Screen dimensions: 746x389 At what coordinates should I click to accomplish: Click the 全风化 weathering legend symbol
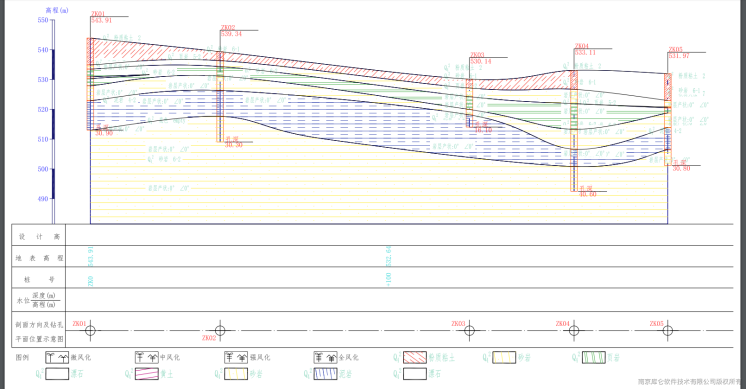pyautogui.click(x=325, y=357)
